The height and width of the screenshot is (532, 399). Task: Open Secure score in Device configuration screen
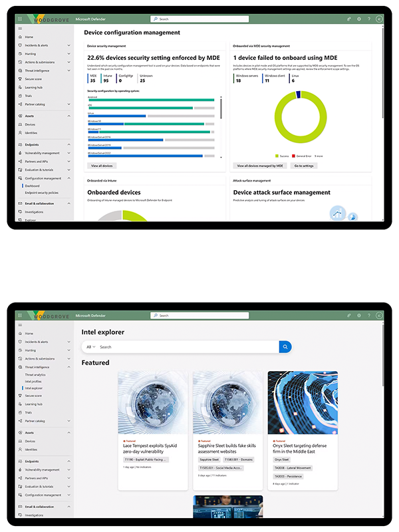click(33, 79)
